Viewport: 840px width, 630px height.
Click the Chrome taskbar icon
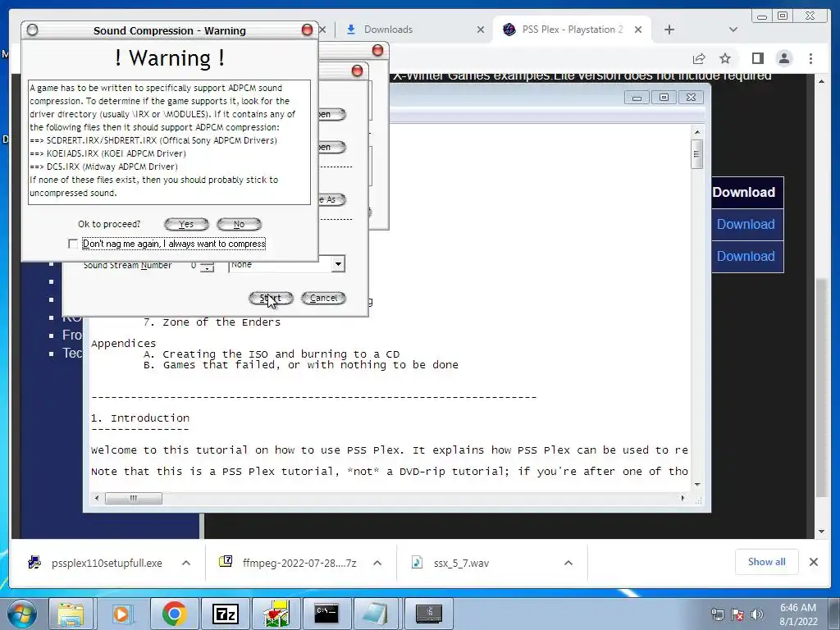(174, 614)
